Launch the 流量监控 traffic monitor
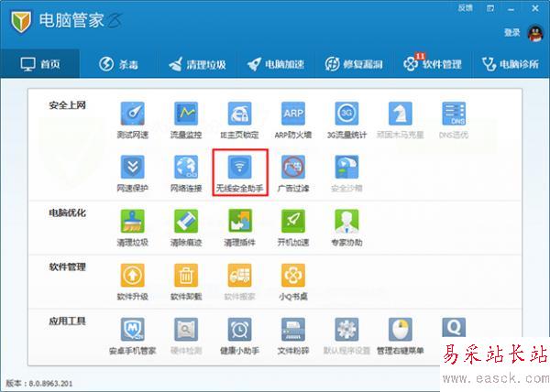The height and width of the screenshot is (392, 550). 186,120
